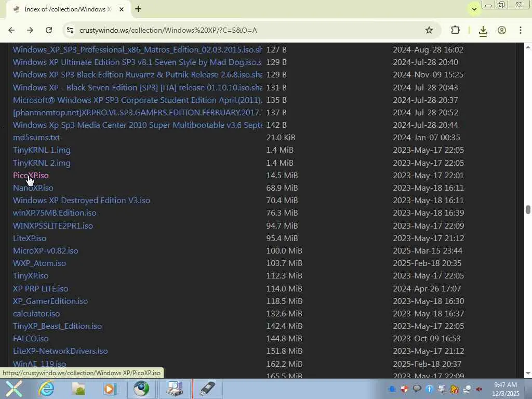This screenshot has width=532, height=399.
Task: Launch Internet Explorer from the taskbar
Action: pyautogui.click(x=46, y=389)
